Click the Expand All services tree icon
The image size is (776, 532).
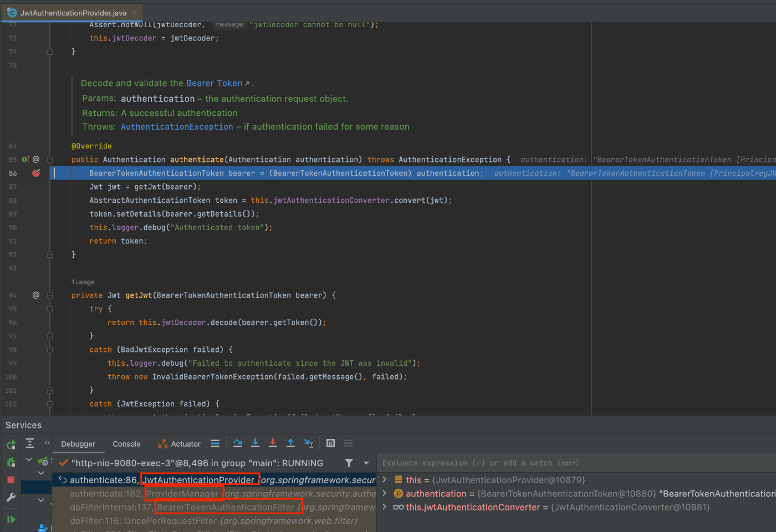click(30, 443)
